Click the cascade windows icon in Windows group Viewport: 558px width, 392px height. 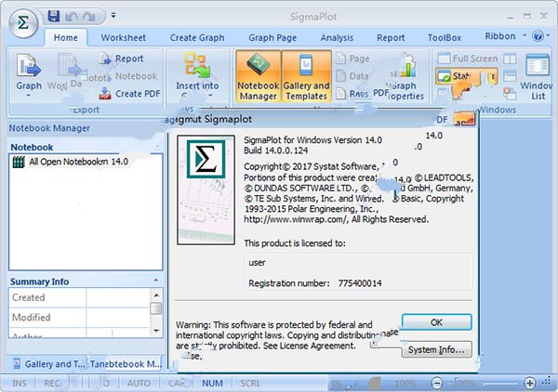(x=510, y=75)
